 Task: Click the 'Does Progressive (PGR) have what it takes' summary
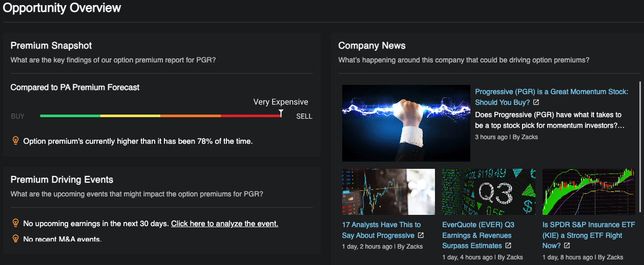pos(550,120)
